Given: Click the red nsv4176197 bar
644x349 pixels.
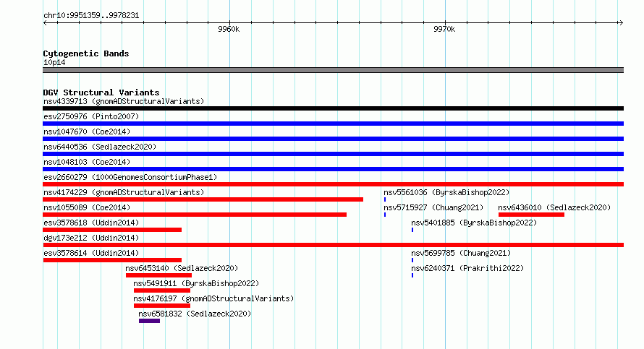Looking at the screenshot, I should [x=162, y=306].
